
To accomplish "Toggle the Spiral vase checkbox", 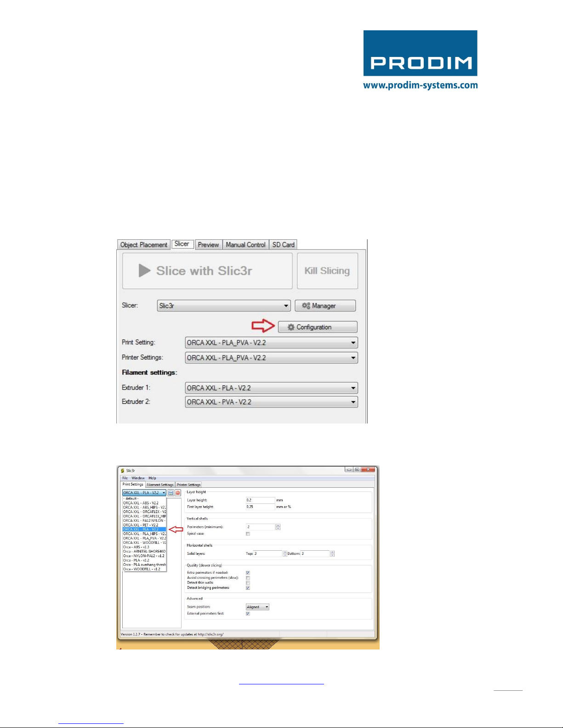I will coord(248,534).
